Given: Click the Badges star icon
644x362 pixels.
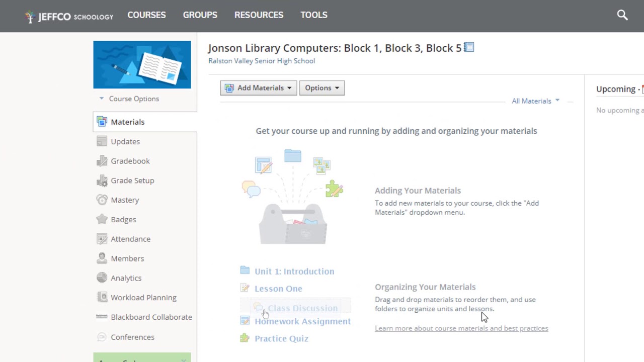Looking at the screenshot, I should [102, 219].
